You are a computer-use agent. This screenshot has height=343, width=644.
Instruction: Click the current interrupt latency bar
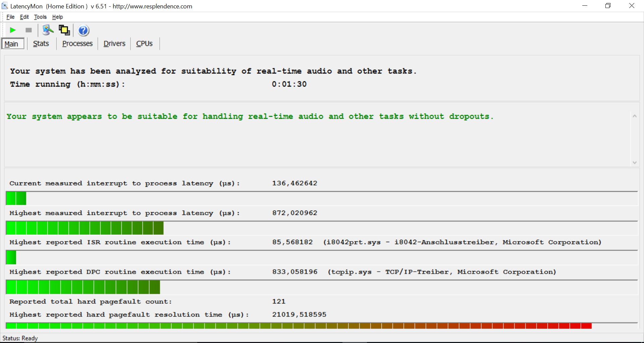click(x=322, y=198)
